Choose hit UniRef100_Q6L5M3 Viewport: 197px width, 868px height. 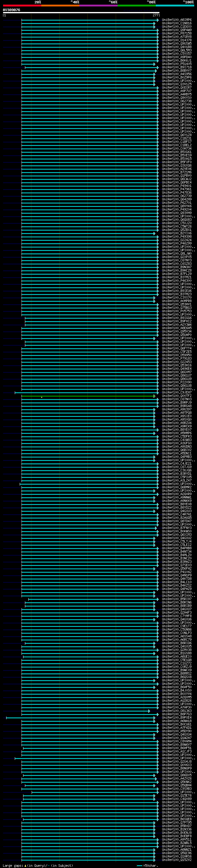pyautogui.click(x=176, y=50)
